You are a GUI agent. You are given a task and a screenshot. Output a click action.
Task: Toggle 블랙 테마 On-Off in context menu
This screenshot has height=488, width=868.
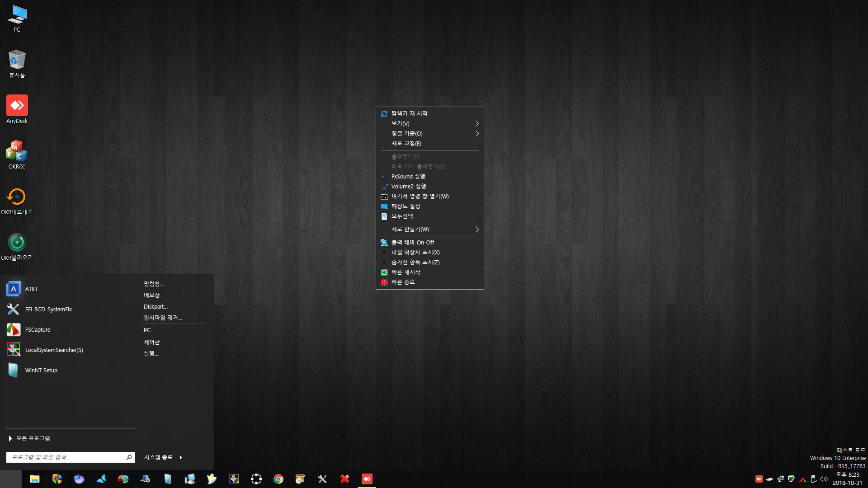(x=429, y=242)
